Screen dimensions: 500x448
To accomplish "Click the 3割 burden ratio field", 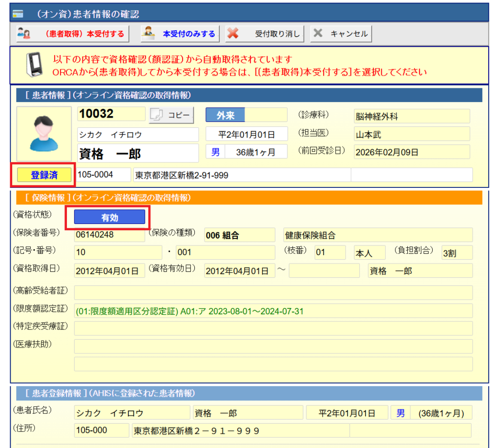I will 457,253.
